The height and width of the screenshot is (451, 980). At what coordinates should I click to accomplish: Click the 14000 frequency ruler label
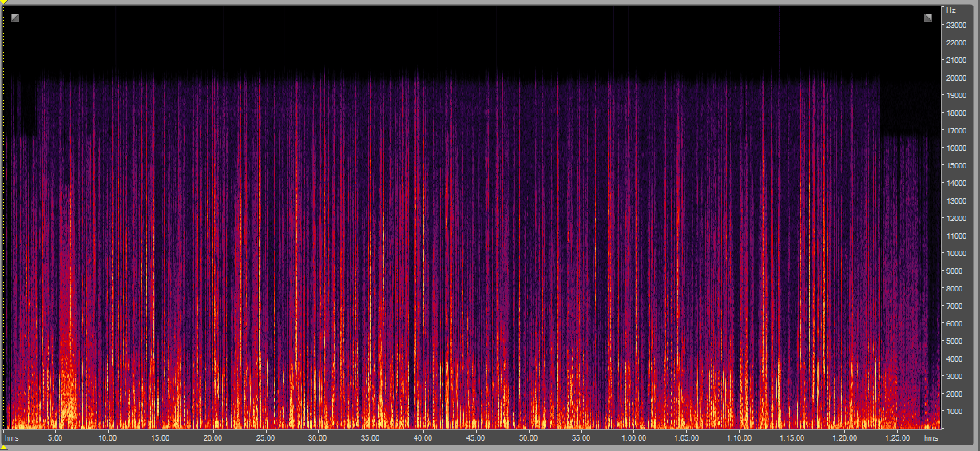coord(956,184)
